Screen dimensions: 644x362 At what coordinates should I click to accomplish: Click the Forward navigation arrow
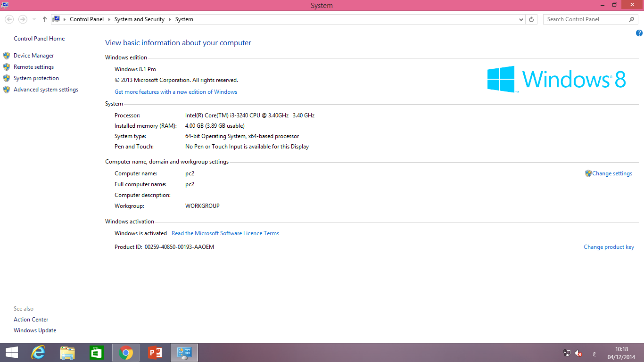[x=23, y=19]
